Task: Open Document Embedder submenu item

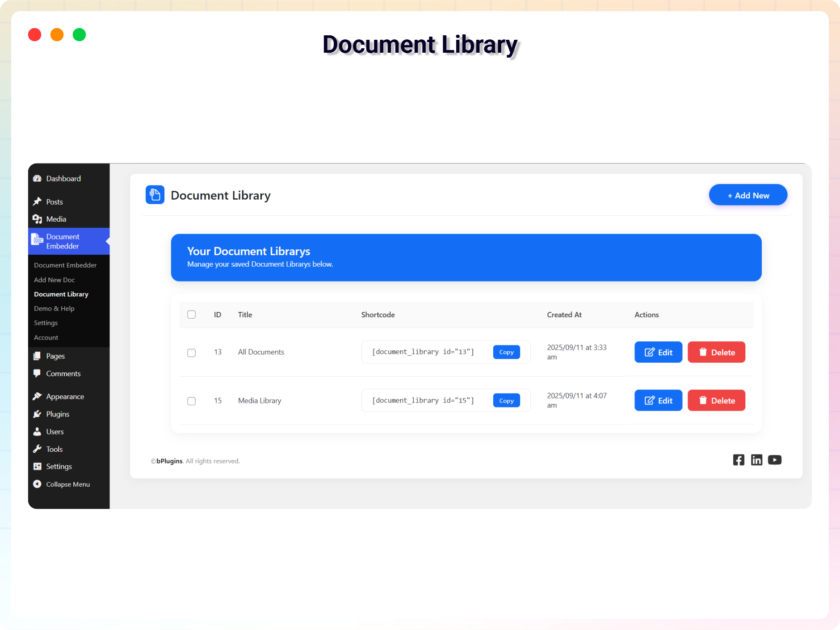Action: tap(65, 265)
